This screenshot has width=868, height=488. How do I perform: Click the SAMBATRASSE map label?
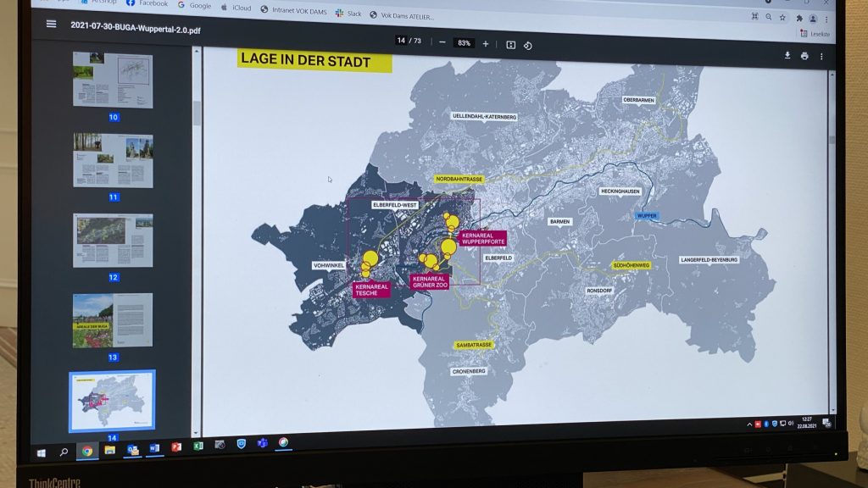pyautogui.click(x=473, y=345)
